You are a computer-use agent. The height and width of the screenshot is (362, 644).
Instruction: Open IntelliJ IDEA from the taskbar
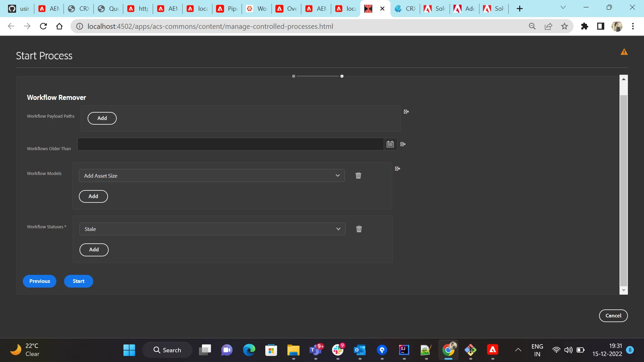tap(404, 350)
